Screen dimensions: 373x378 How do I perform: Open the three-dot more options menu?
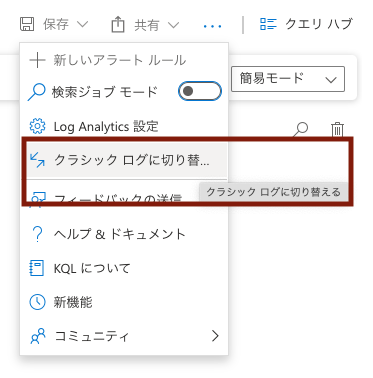(x=212, y=26)
